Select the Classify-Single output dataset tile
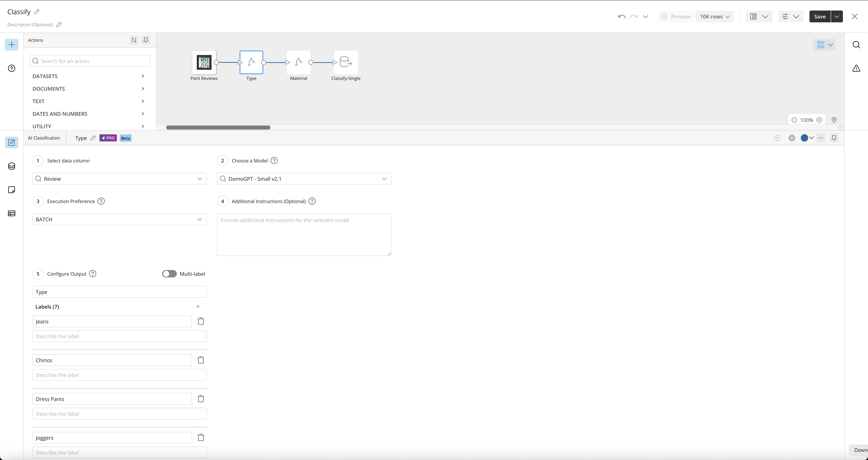The height and width of the screenshot is (460, 868). point(346,62)
